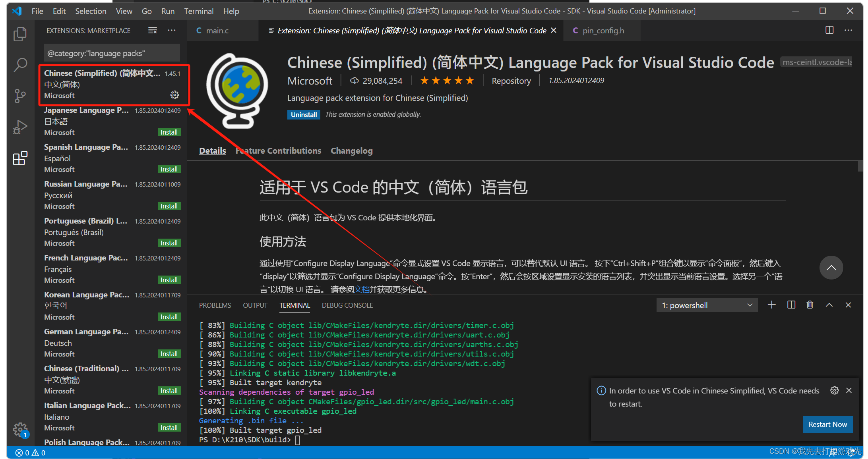Click the Restart Now button
The image size is (868, 459).
click(x=827, y=424)
